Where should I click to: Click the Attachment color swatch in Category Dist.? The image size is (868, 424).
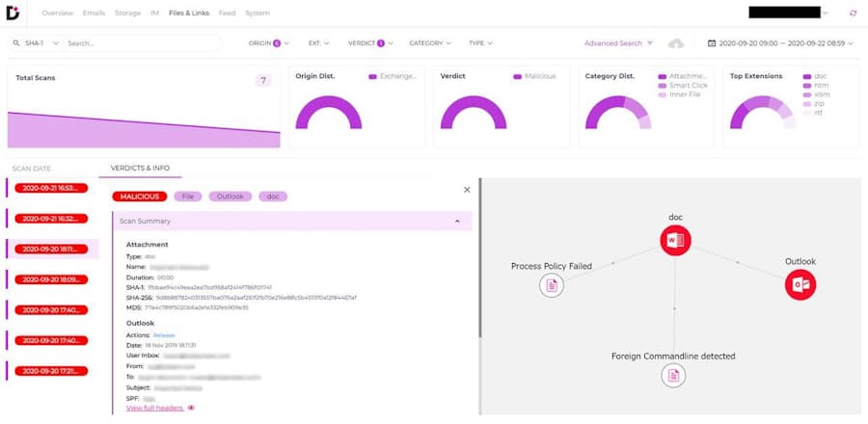pos(662,76)
